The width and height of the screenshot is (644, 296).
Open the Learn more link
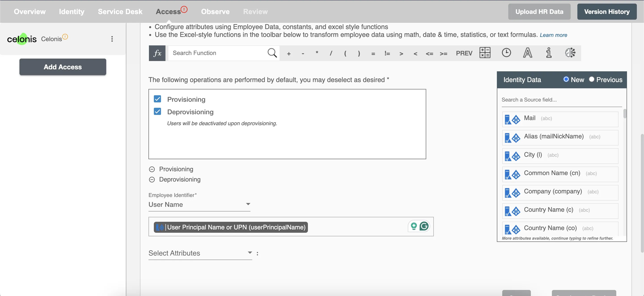(x=553, y=35)
